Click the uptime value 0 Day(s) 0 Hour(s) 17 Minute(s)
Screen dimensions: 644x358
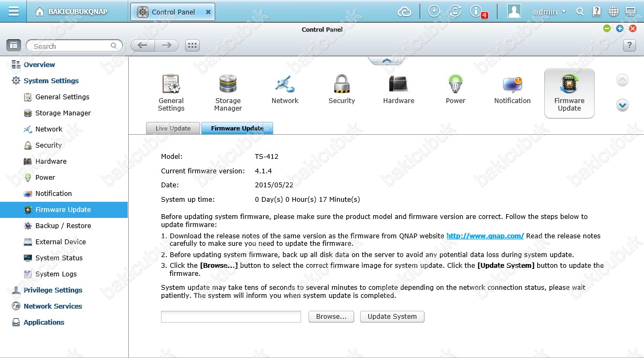coord(308,199)
